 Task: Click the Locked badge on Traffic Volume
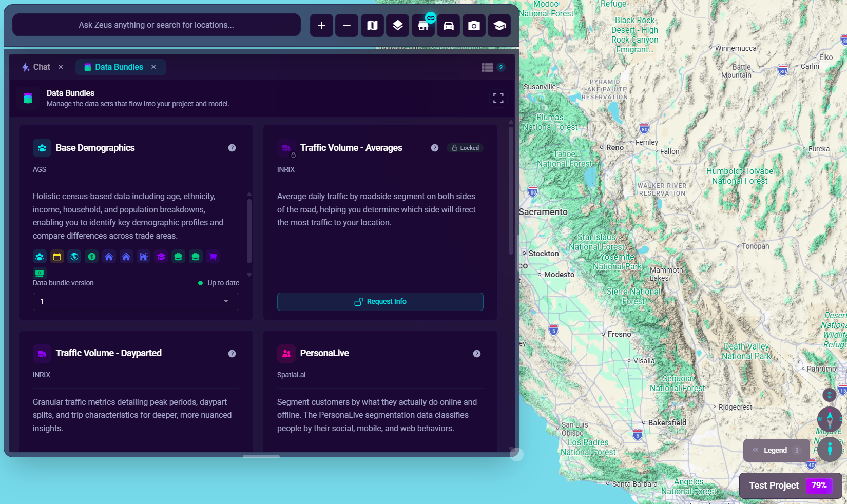(x=465, y=148)
